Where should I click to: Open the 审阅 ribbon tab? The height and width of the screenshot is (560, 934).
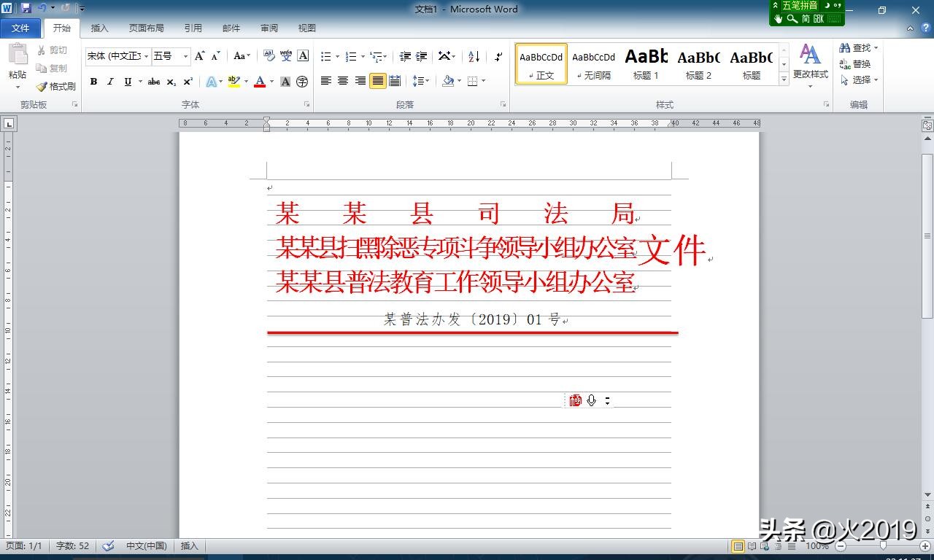pos(269,28)
